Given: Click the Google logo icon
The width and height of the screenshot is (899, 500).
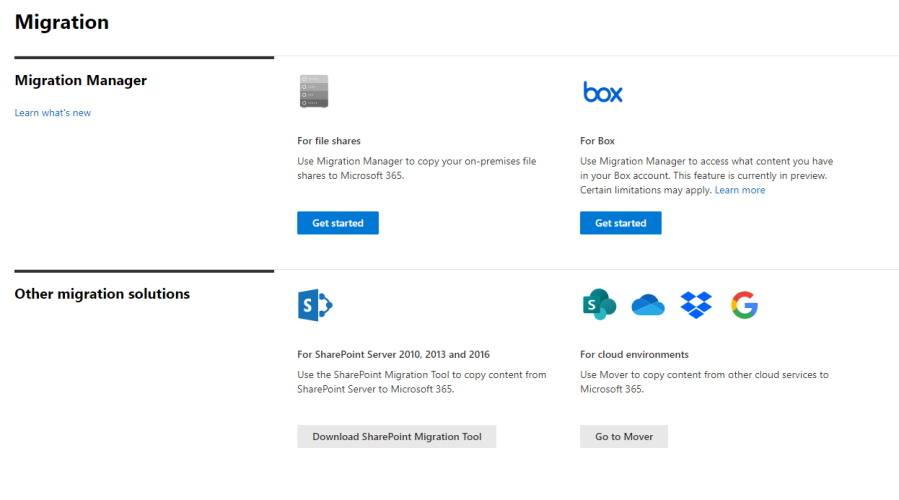Looking at the screenshot, I should coord(744,305).
